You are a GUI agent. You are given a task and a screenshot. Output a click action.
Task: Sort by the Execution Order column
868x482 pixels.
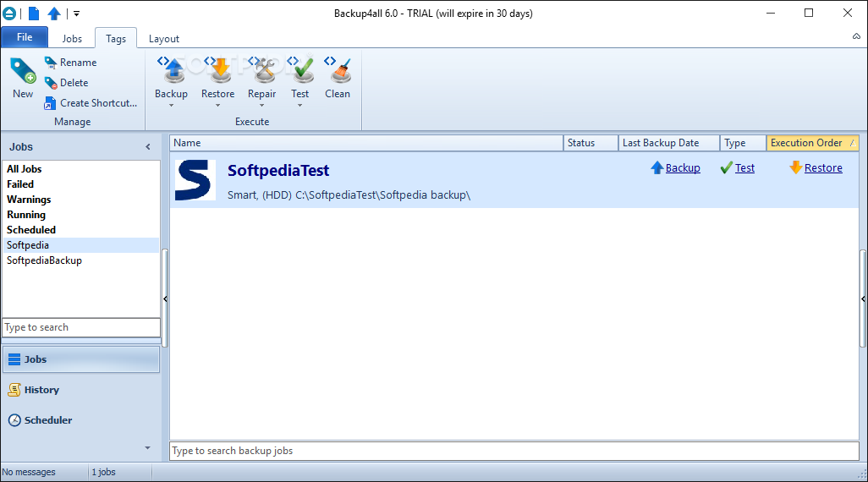click(813, 143)
